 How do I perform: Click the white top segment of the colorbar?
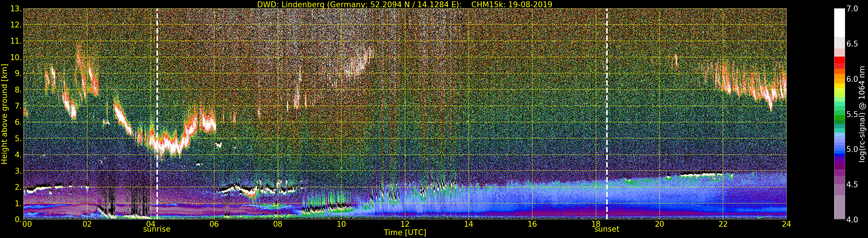(x=839, y=23)
